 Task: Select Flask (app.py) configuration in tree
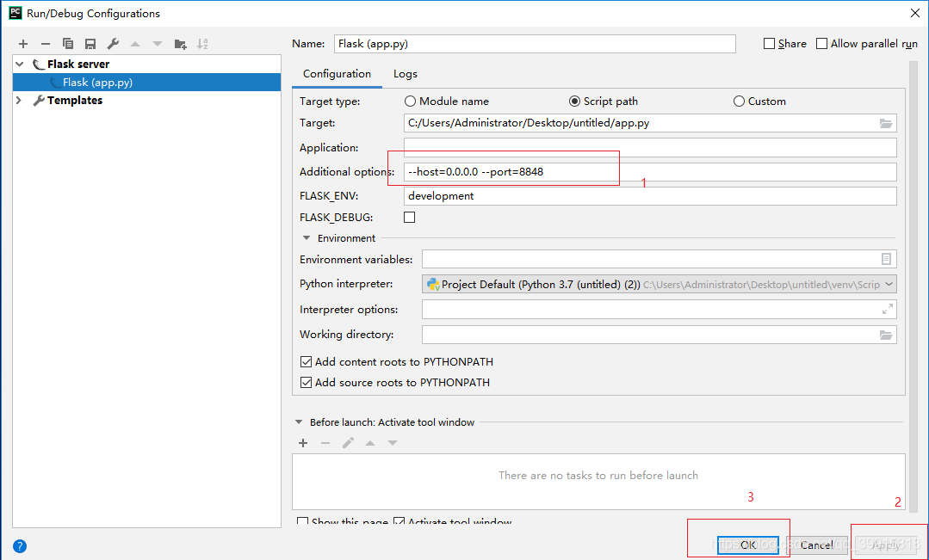[x=146, y=83]
